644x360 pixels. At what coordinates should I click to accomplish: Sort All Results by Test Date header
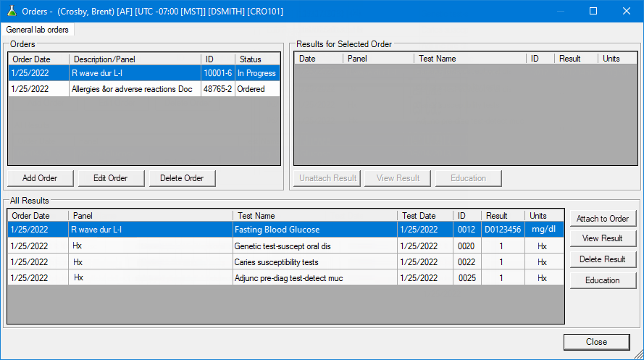425,216
